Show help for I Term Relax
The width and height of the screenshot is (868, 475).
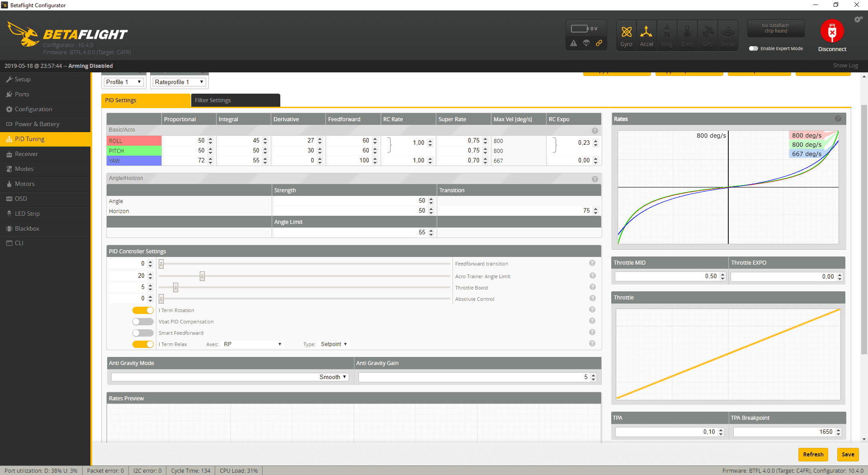click(x=592, y=344)
